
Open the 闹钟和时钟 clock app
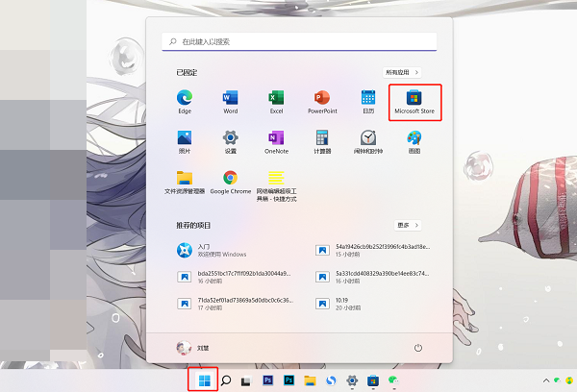pyautogui.click(x=368, y=141)
